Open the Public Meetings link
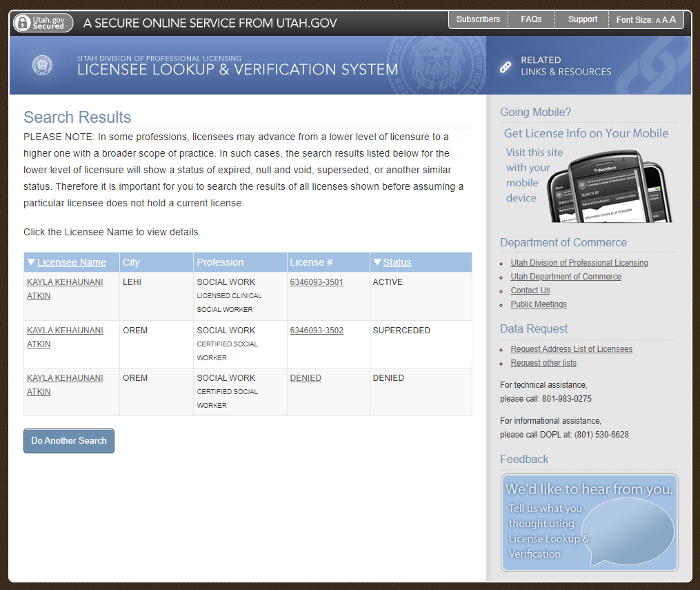The height and width of the screenshot is (590, 700). click(x=538, y=304)
